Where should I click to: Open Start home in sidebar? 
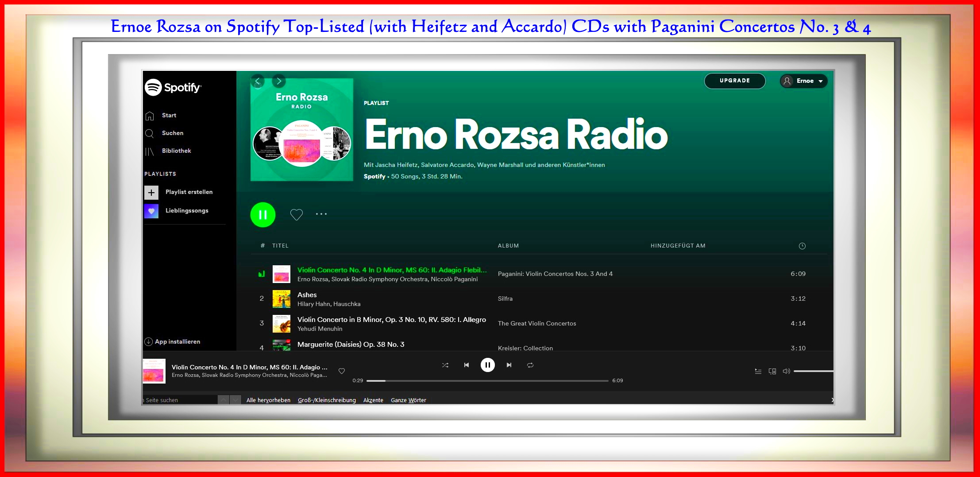[x=160, y=116]
